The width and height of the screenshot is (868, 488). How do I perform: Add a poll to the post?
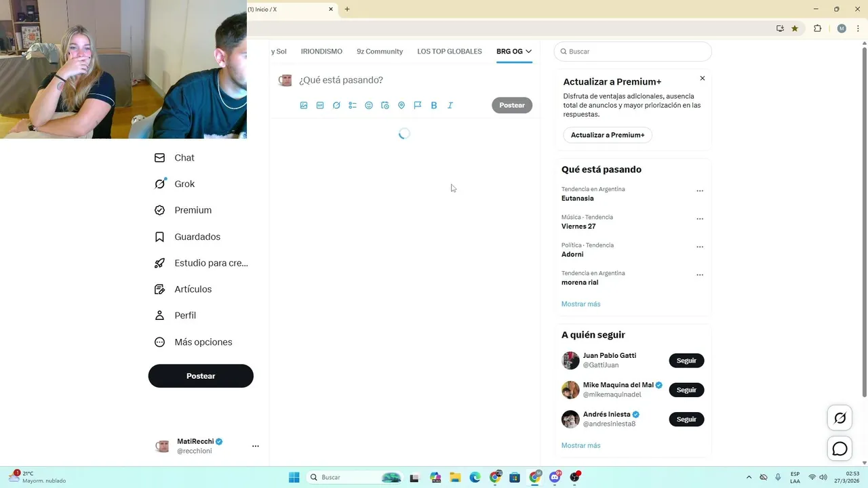click(353, 105)
